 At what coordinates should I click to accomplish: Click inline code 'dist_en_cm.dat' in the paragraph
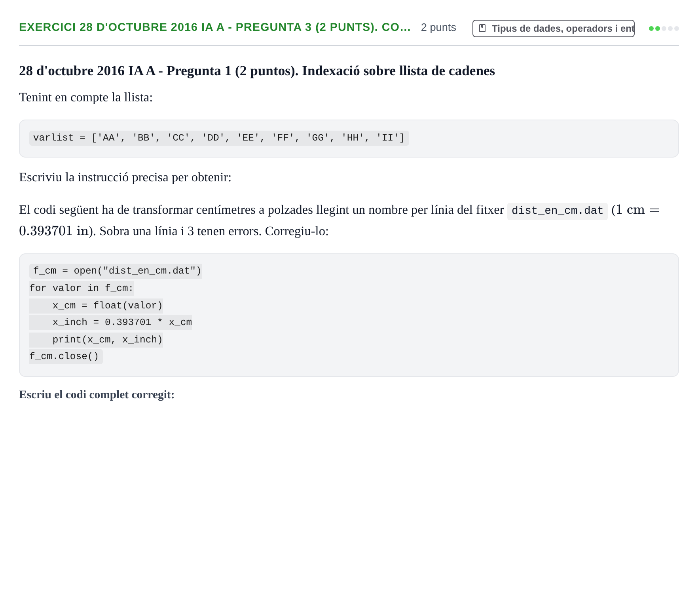(x=557, y=210)
